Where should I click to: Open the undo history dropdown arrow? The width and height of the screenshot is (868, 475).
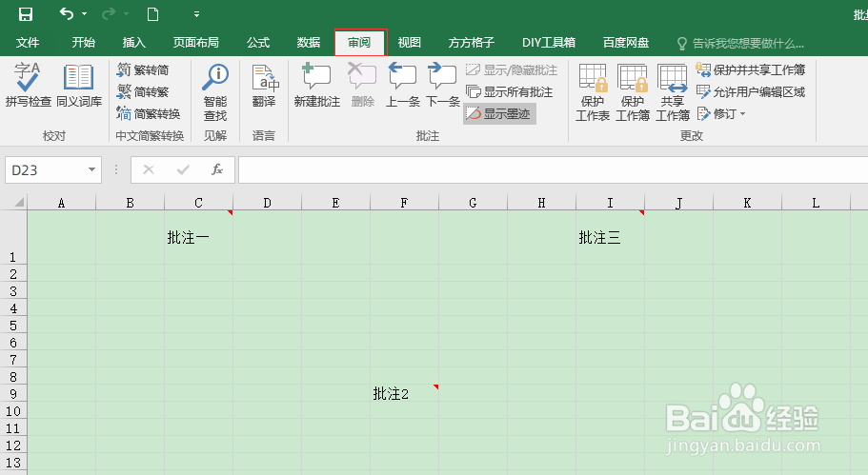click(84, 14)
